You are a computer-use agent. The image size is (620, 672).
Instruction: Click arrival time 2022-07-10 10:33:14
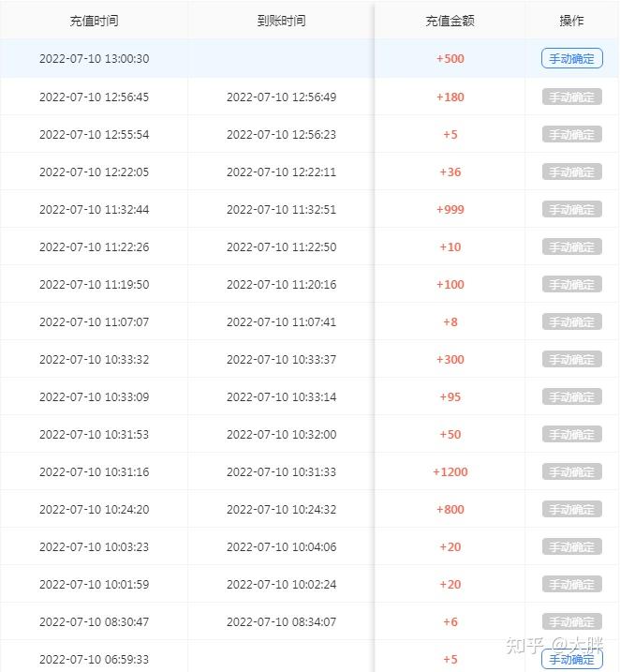(281, 397)
